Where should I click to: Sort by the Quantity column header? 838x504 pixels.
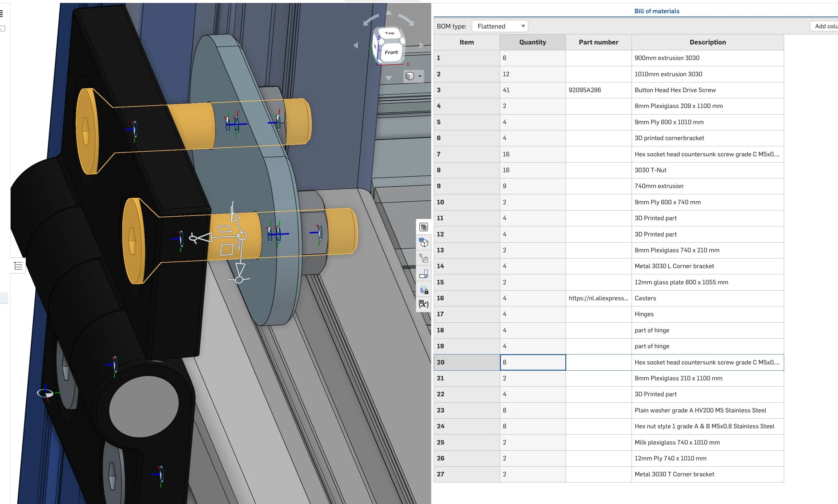coord(533,42)
